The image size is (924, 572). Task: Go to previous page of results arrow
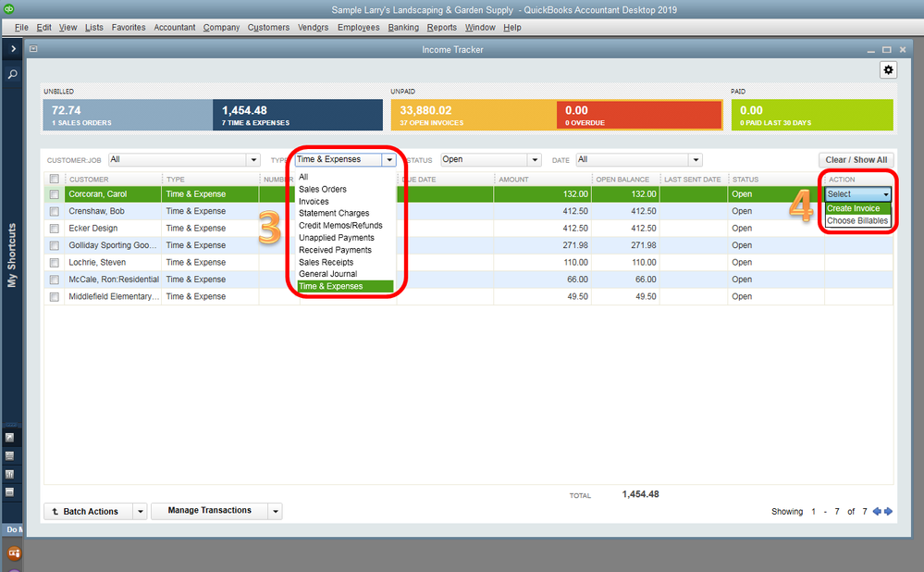[x=877, y=511]
